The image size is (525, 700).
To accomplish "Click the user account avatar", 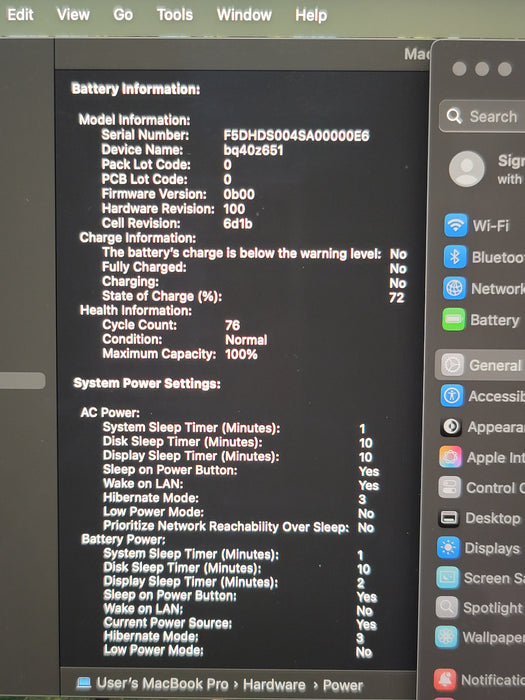I will [467, 169].
